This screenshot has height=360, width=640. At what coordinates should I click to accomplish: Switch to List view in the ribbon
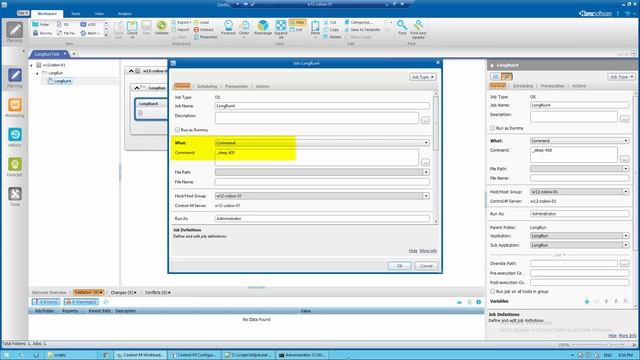click(296, 30)
